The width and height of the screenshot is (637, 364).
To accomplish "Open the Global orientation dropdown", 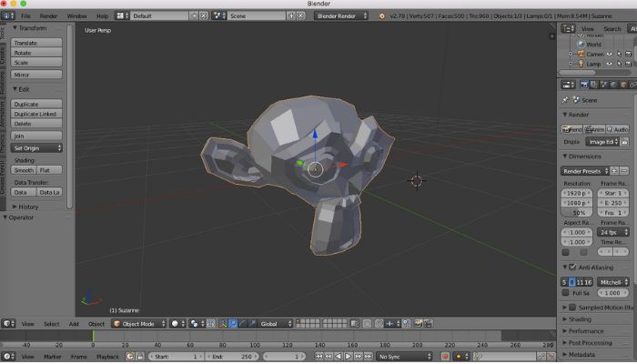I will (x=276, y=324).
